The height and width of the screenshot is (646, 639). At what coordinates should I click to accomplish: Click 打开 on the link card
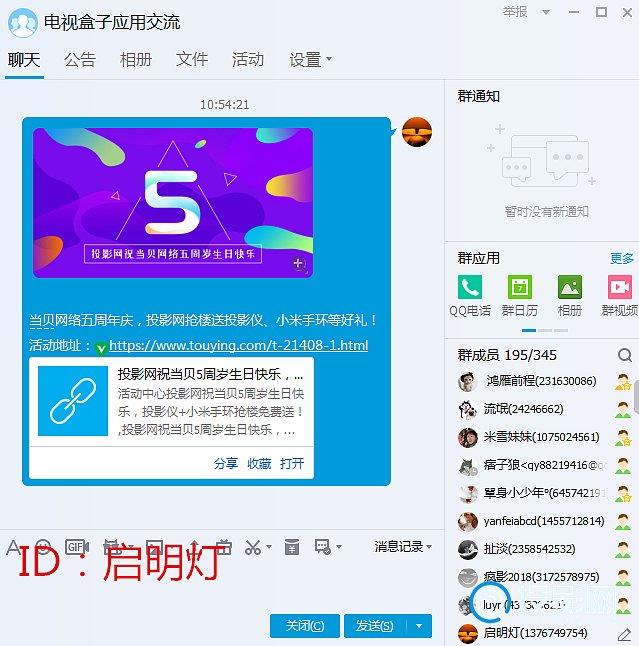click(x=292, y=463)
